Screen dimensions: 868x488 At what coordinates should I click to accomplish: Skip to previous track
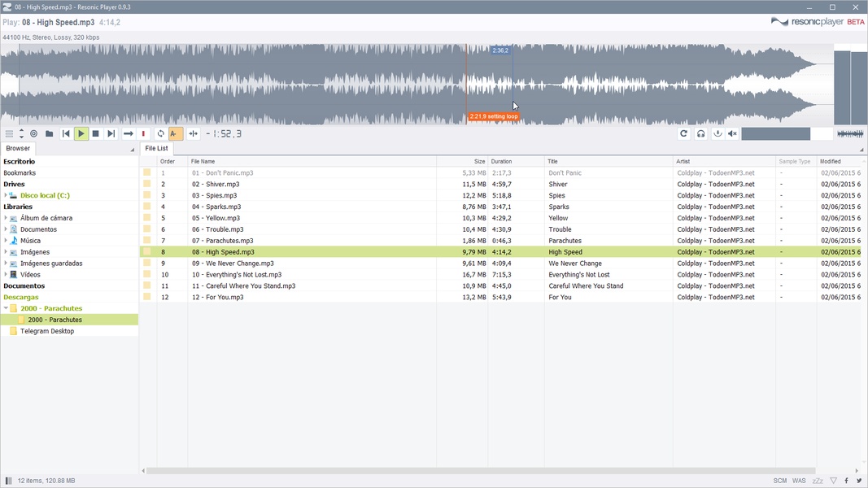(66, 133)
